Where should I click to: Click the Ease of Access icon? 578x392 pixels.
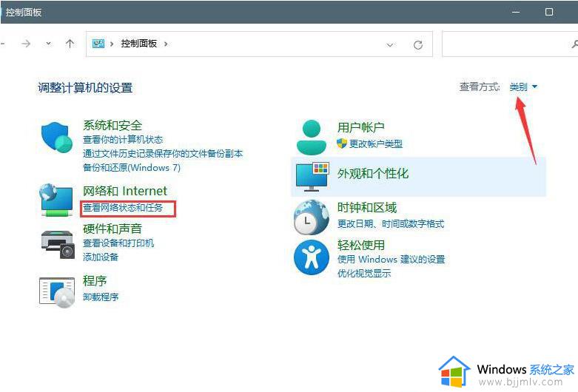tap(312, 257)
